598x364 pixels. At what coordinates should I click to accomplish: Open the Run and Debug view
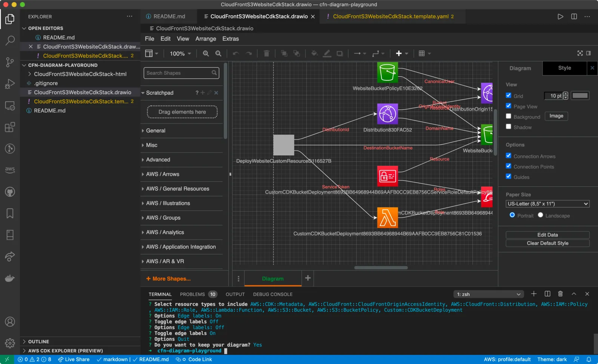10,84
